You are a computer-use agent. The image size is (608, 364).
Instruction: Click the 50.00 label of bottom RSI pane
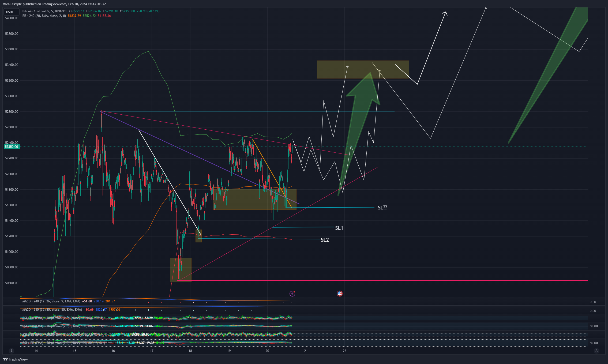point(594,343)
